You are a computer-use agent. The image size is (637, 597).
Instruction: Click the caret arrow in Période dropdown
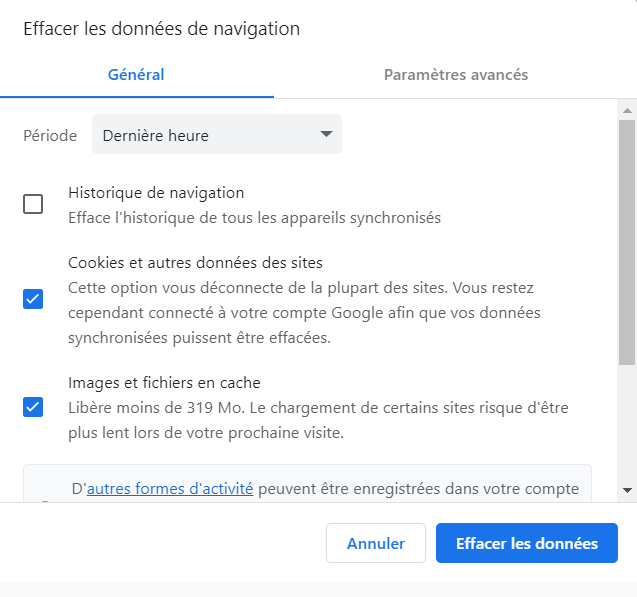tap(326, 134)
